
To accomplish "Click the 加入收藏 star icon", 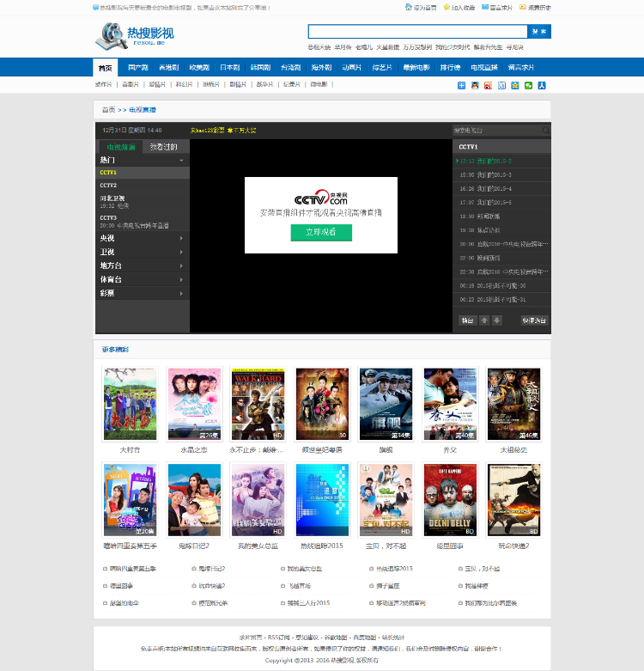I will point(447,7).
